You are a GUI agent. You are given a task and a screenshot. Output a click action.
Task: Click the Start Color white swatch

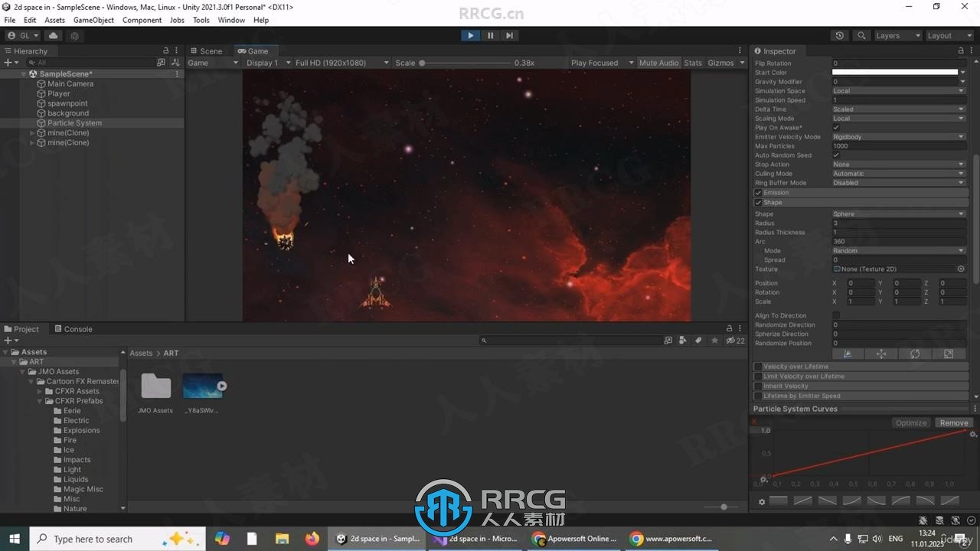coord(894,73)
